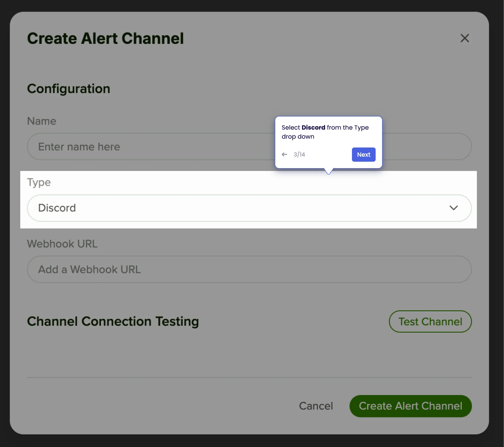Click the Configuration section heading
The width and height of the screenshot is (504, 447).
click(x=68, y=89)
